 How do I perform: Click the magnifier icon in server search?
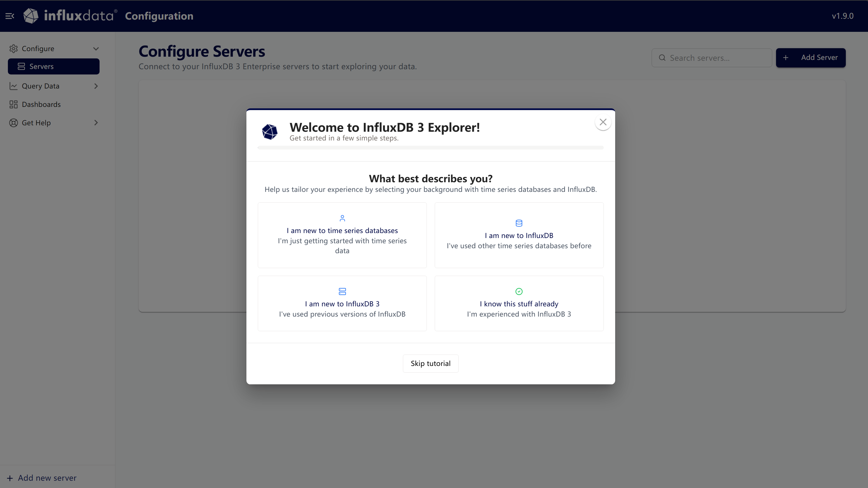(x=662, y=58)
